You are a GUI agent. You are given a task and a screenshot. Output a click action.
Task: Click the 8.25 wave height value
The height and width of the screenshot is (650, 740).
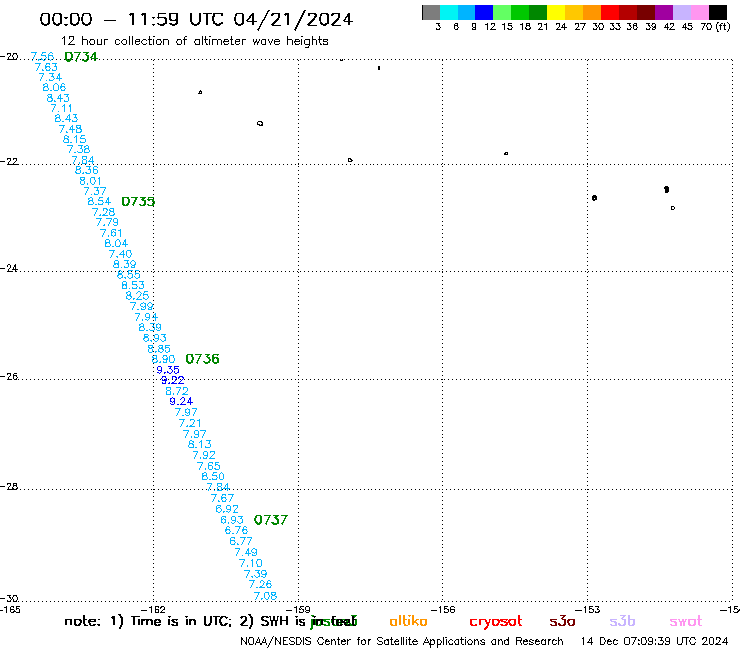click(x=137, y=295)
